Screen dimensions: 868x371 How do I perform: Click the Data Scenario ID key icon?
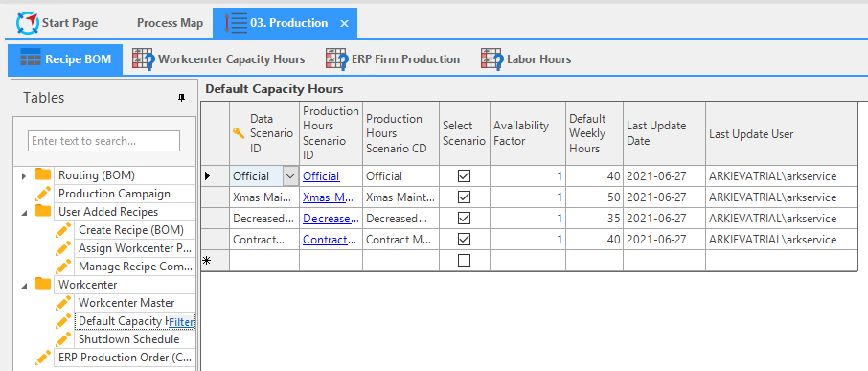pyautogui.click(x=239, y=133)
